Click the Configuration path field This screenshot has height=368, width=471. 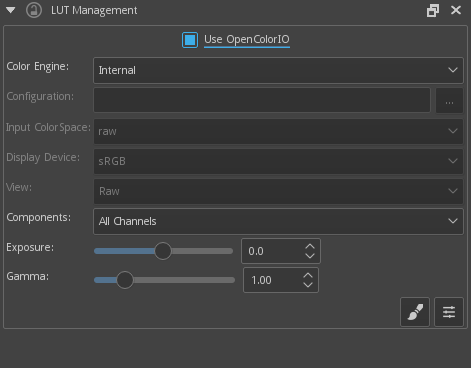[x=262, y=100]
